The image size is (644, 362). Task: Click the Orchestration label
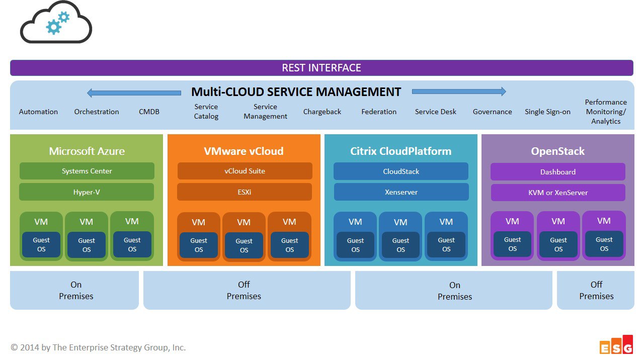(97, 112)
